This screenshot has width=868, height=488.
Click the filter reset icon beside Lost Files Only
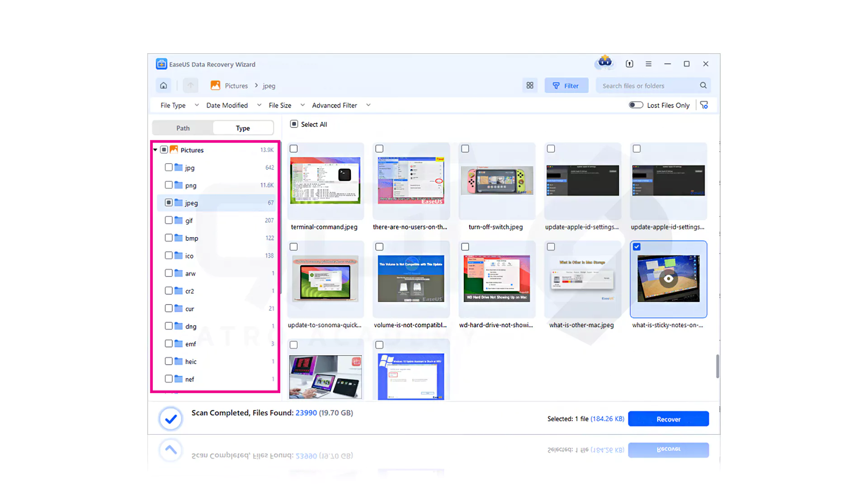704,105
